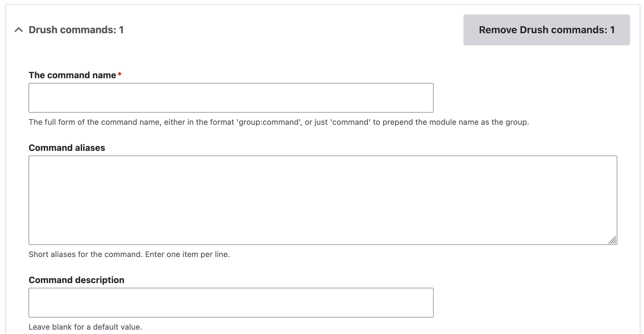This screenshot has height=334, width=644.
Task: Click the aliases textarea resize handle
Action: 612,240
